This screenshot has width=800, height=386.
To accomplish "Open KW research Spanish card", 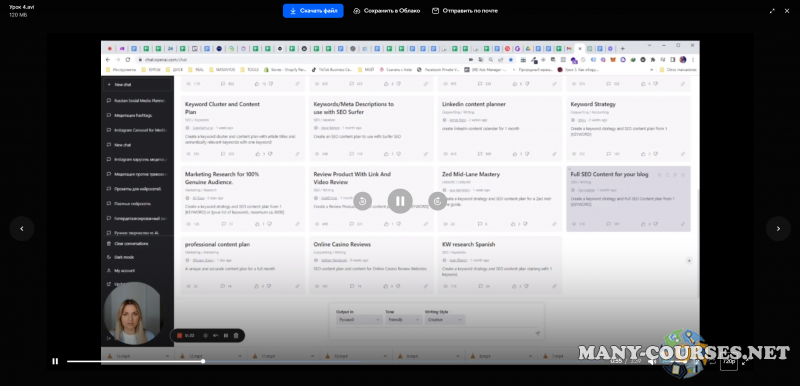I will (500, 265).
